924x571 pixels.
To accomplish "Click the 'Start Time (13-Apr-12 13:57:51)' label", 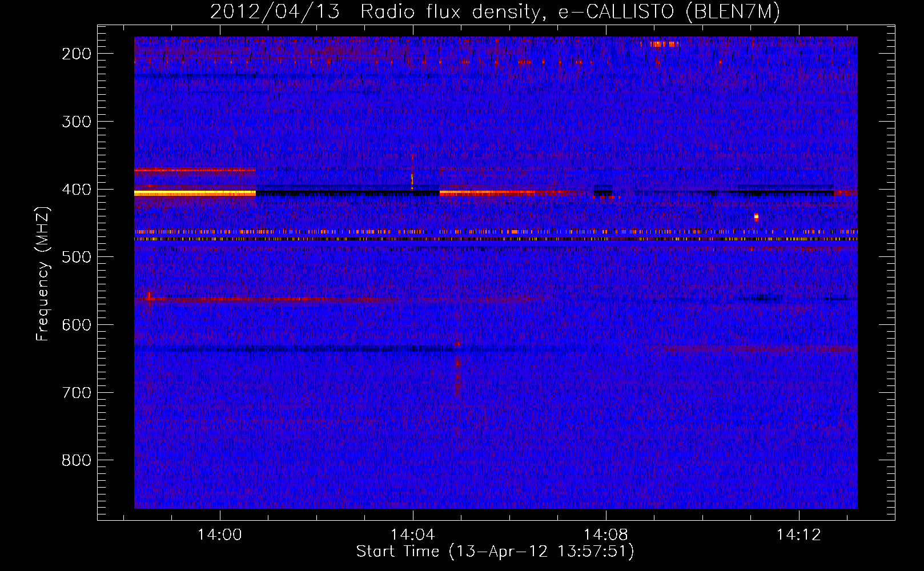I will [495, 552].
